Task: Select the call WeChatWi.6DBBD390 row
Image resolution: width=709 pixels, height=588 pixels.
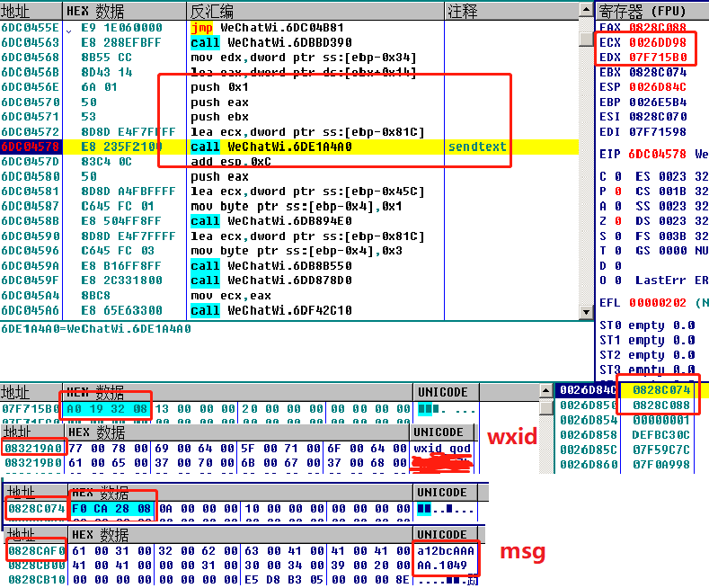Action: [271, 42]
